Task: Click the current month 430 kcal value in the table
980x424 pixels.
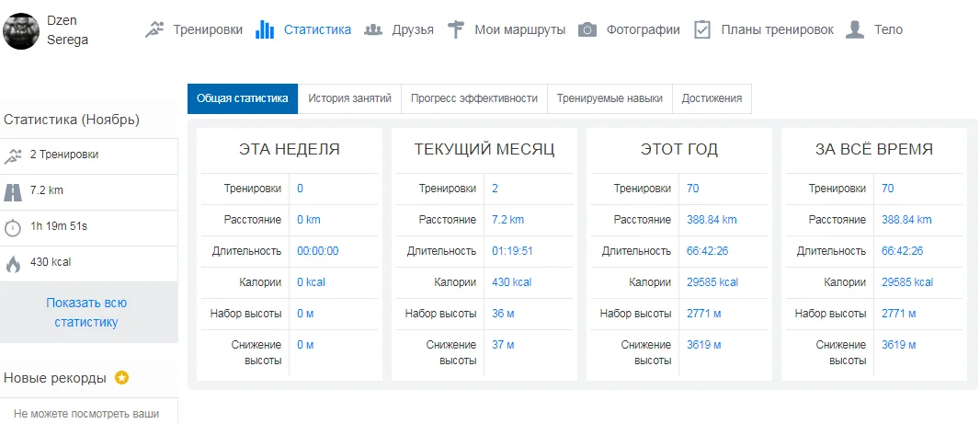Action: 512,282
